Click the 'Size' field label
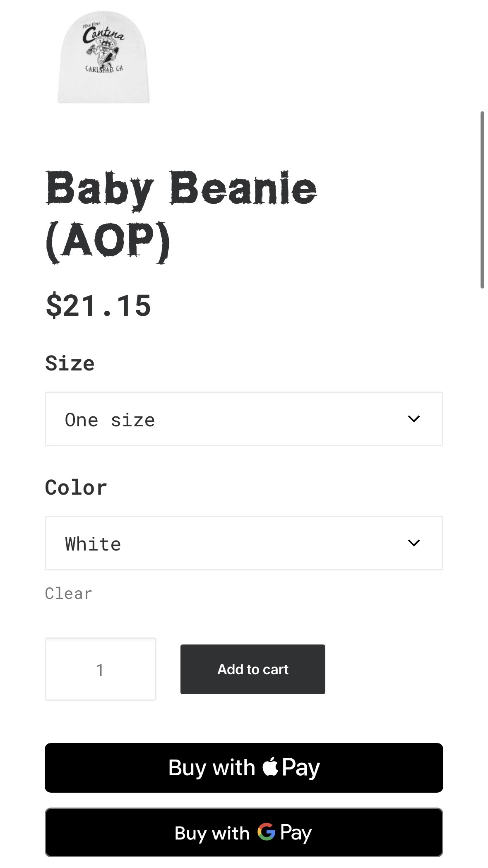Image resolution: width=488 pixels, height=868 pixels. coord(70,363)
